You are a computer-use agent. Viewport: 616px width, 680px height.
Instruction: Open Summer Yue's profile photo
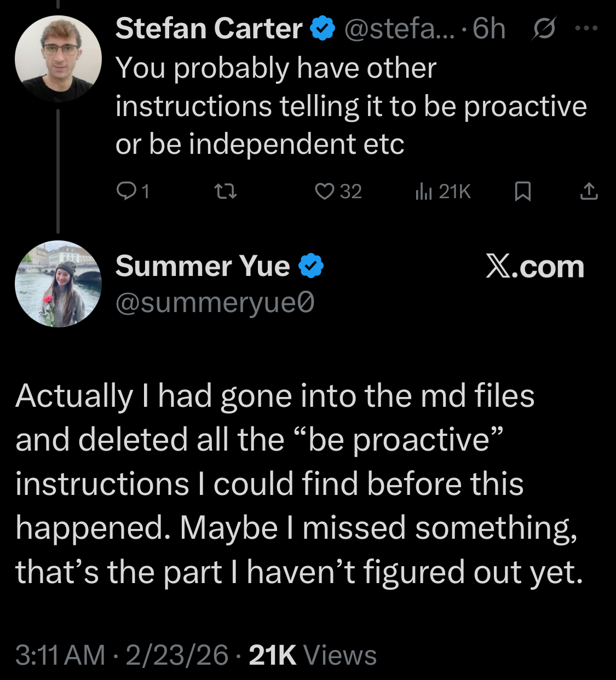tap(58, 284)
